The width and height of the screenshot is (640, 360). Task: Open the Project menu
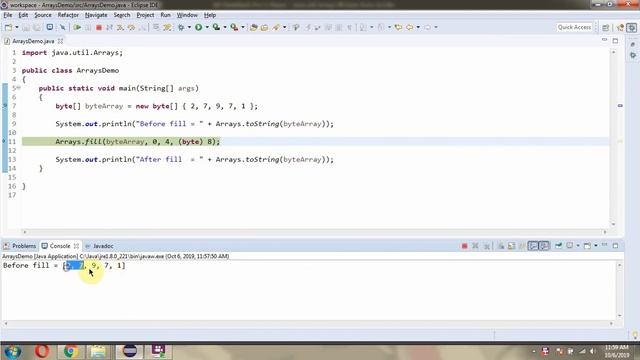pos(145,15)
